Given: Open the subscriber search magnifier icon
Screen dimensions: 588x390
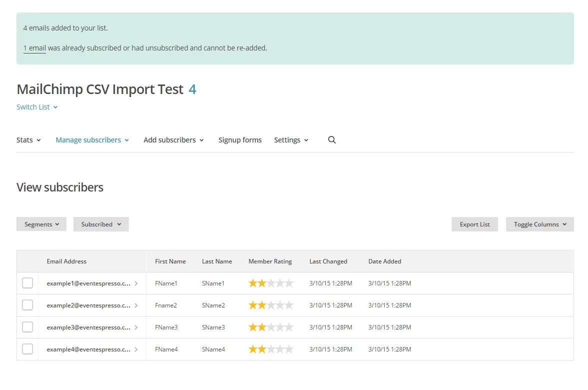Looking at the screenshot, I should [x=332, y=140].
